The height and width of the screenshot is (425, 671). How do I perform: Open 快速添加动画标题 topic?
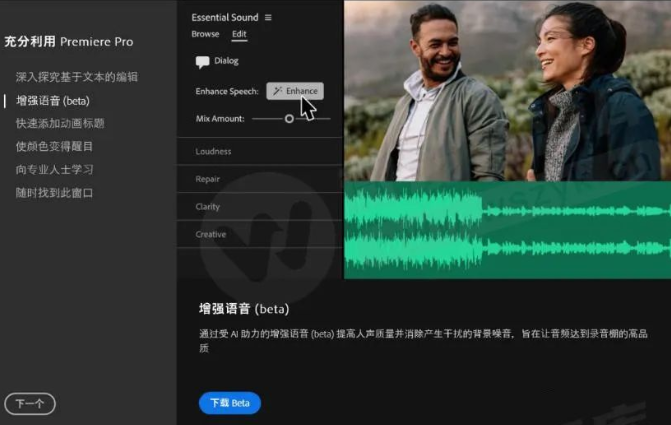click(x=60, y=124)
